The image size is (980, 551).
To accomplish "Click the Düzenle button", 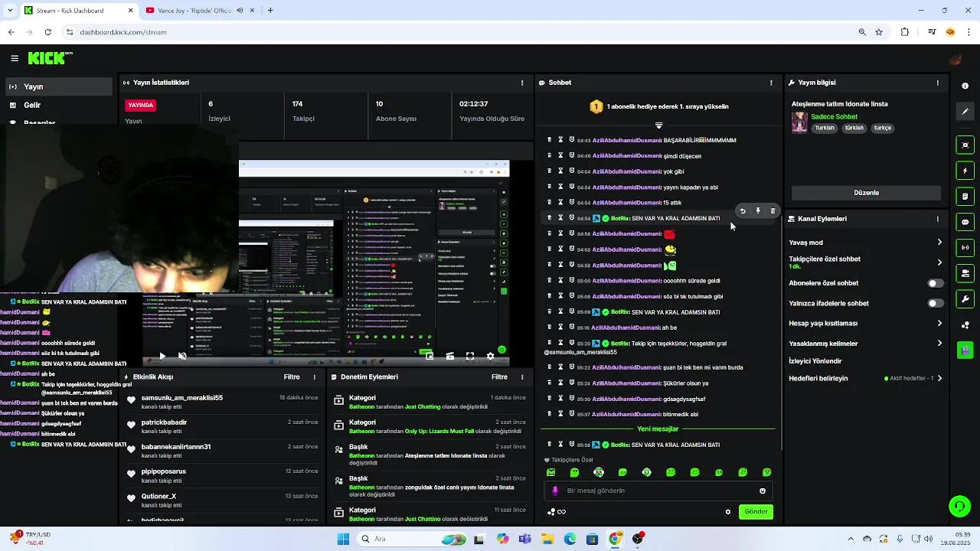I will click(866, 193).
